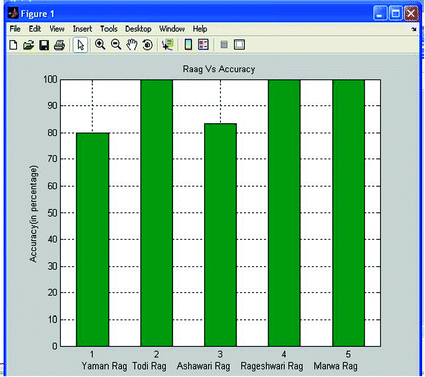Screen dimensions: 425x377
Task: Click the Marwa Rag bar
Action: [348, 213]
